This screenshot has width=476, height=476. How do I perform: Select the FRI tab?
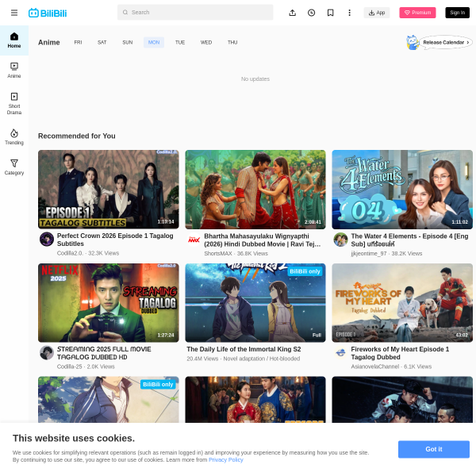point(78,42)
